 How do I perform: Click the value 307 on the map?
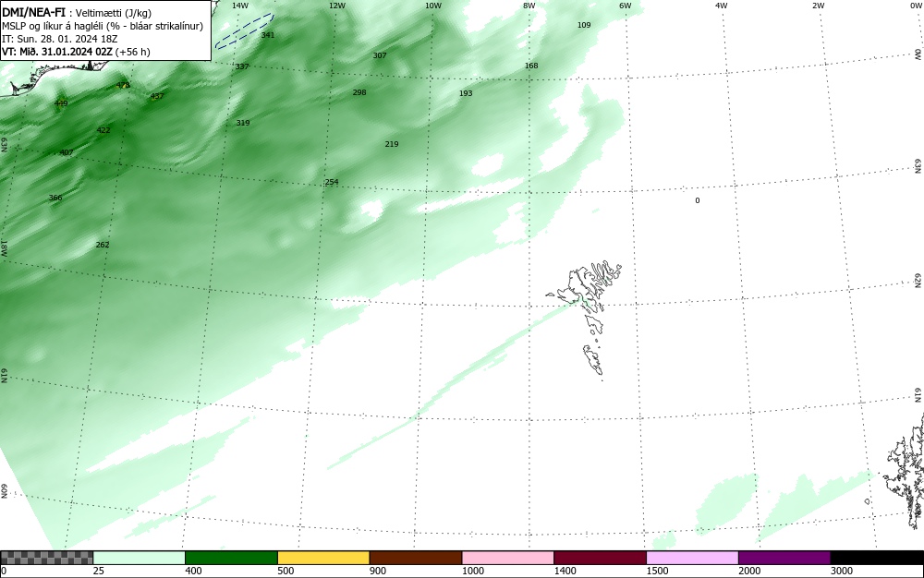click(380, 55)
